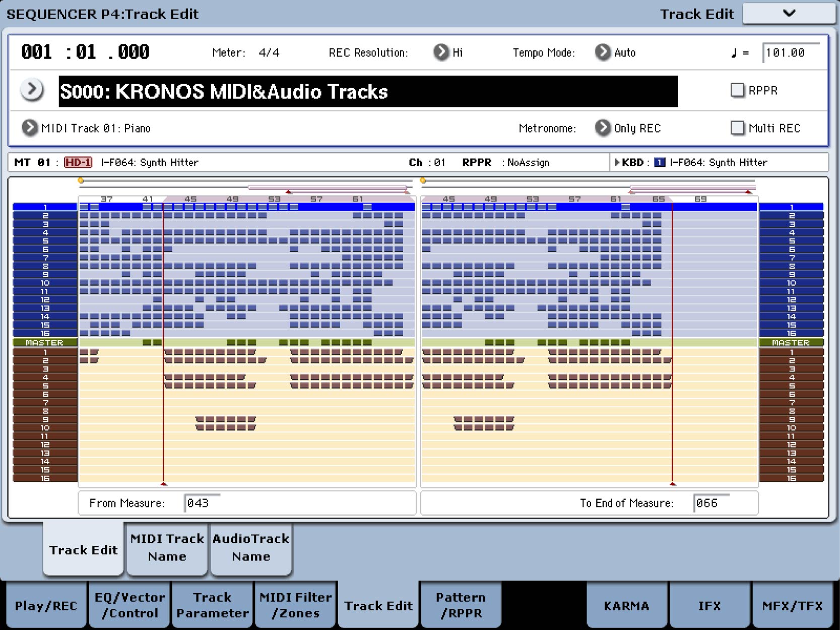The width and height of the screenshot is (840, 630).
Task: Open the MIDI Track 01 Piano selector
Action: (x=30, y=128)
